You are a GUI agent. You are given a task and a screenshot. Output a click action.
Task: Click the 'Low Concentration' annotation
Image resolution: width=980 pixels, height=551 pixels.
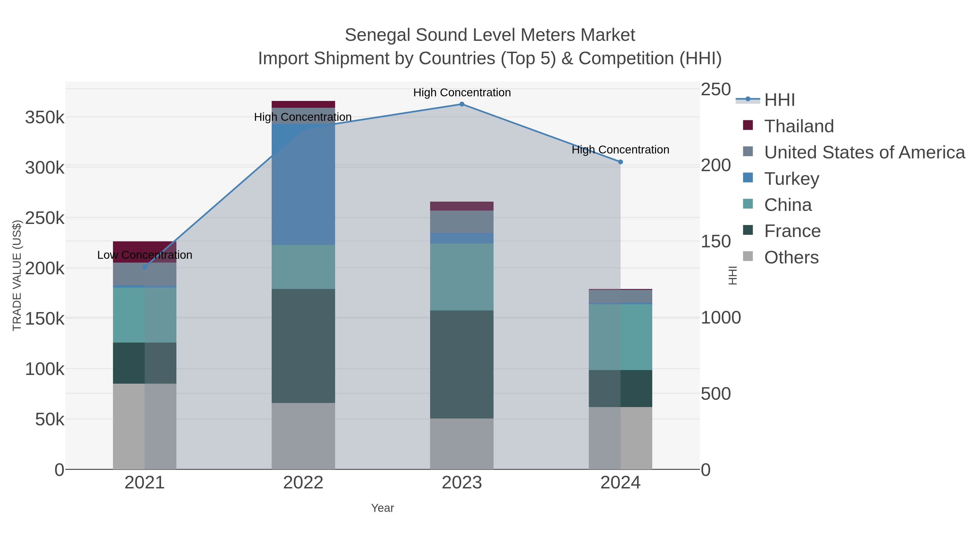[x=145, y=255]
